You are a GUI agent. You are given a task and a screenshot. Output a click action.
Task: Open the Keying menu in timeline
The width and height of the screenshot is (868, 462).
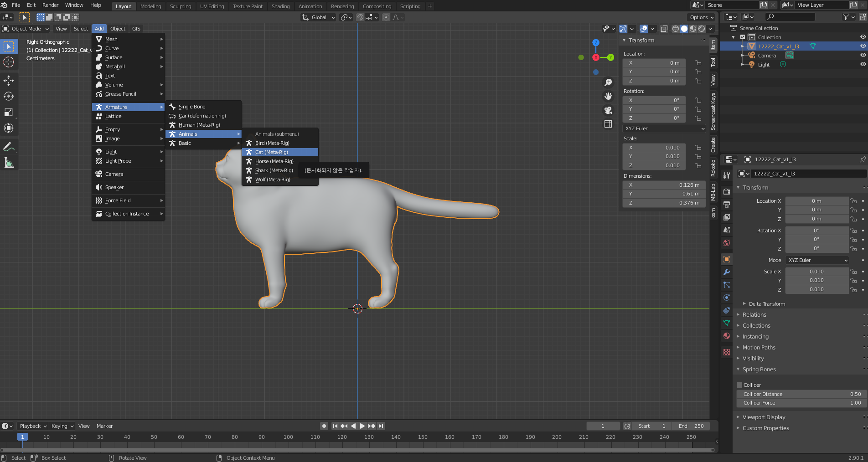coord(62,426)
